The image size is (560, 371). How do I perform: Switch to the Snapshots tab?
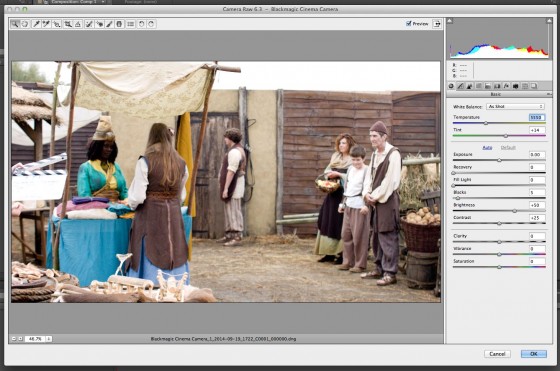click(534, 86)
